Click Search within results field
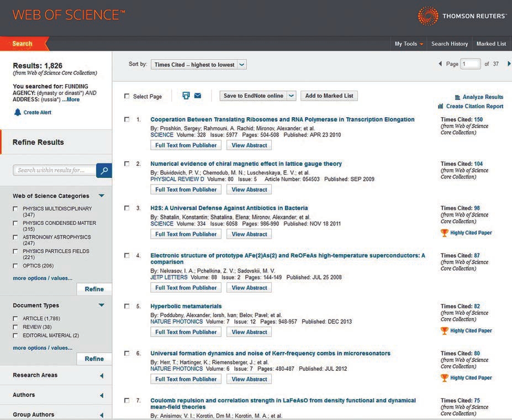Viewport: 512px width, 420px height. click(55, 170)
